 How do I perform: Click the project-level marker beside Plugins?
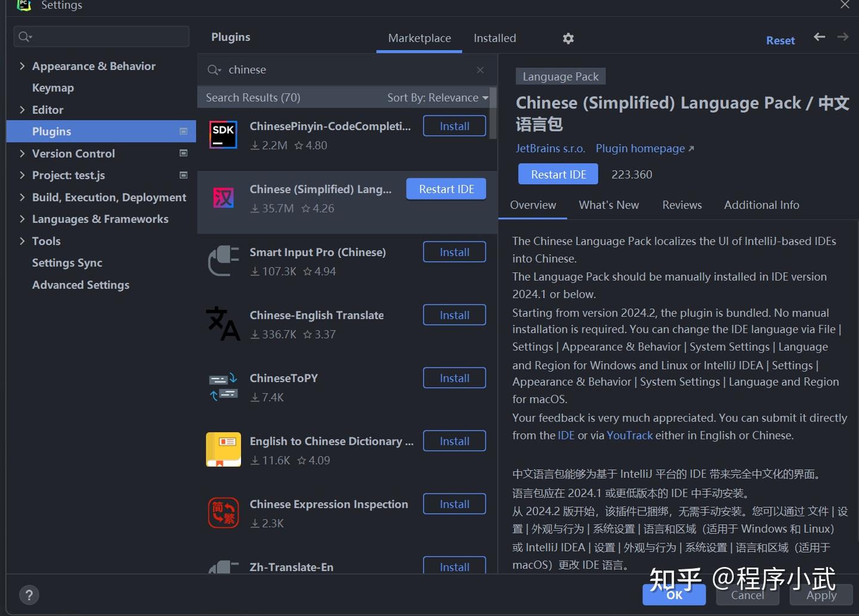tap(184, 131)
